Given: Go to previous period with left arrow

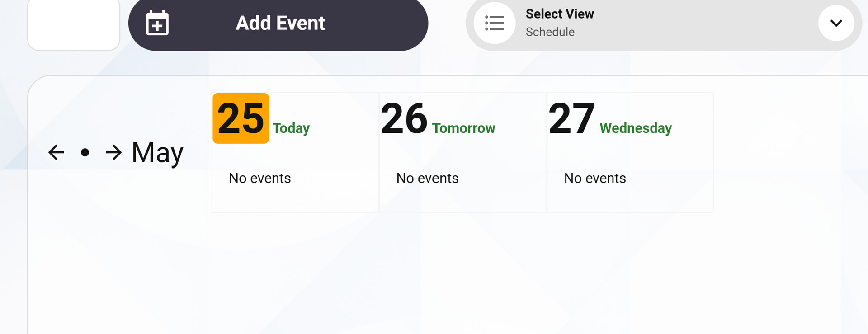Looking at the screenshot, I should click(x=56, y=152).
